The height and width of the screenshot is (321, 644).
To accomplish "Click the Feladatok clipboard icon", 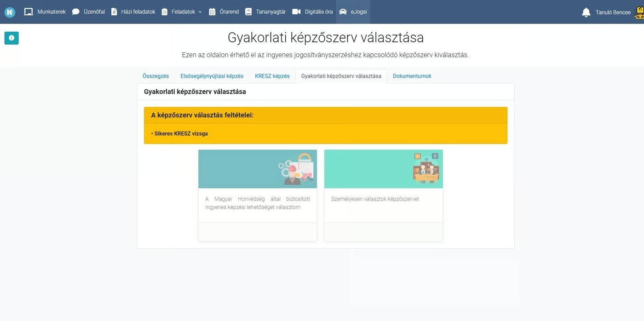I will pos(165,12).
